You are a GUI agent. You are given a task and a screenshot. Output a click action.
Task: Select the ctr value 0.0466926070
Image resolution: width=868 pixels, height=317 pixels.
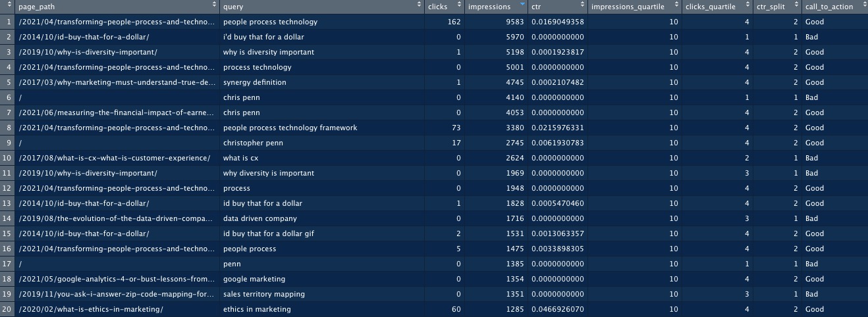point(558,309)
